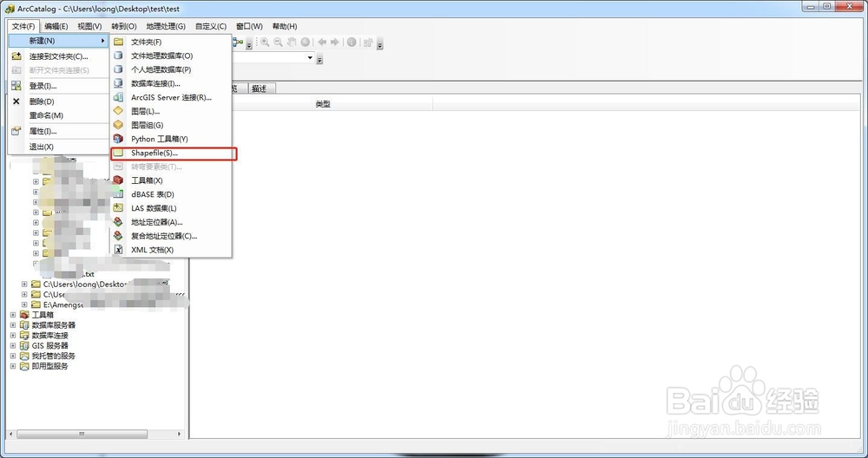Open the 窗口(W) menu

249,26
